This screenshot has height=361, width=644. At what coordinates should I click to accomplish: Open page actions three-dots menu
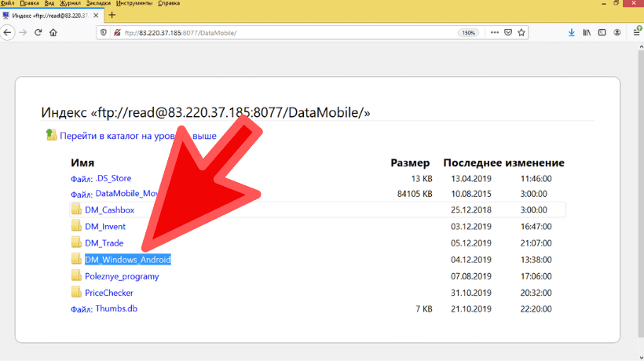[495, 32]
